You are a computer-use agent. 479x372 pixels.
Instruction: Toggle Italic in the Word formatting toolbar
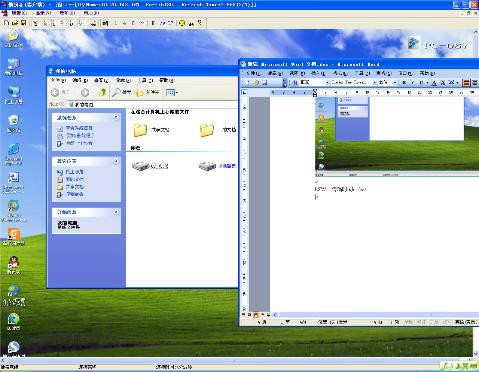pyautogui.click(x=413, y=83)
